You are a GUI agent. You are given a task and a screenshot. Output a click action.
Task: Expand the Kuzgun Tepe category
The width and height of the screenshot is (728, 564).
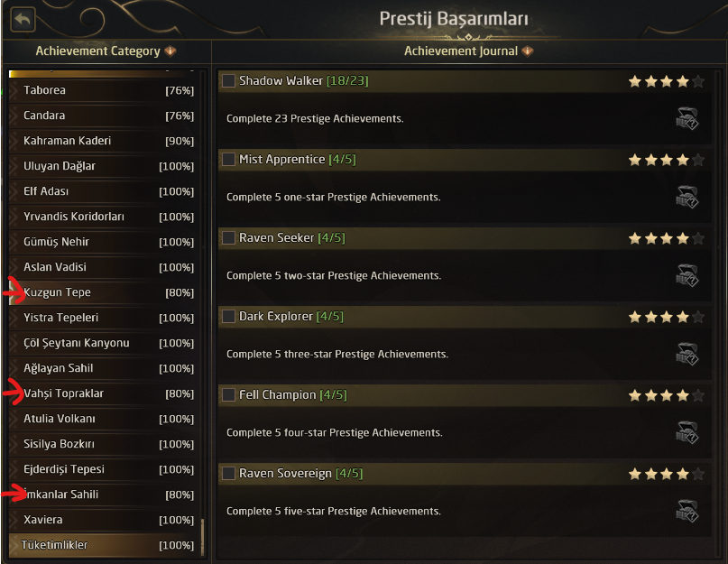pyautogui.click(x=14, y=293)
